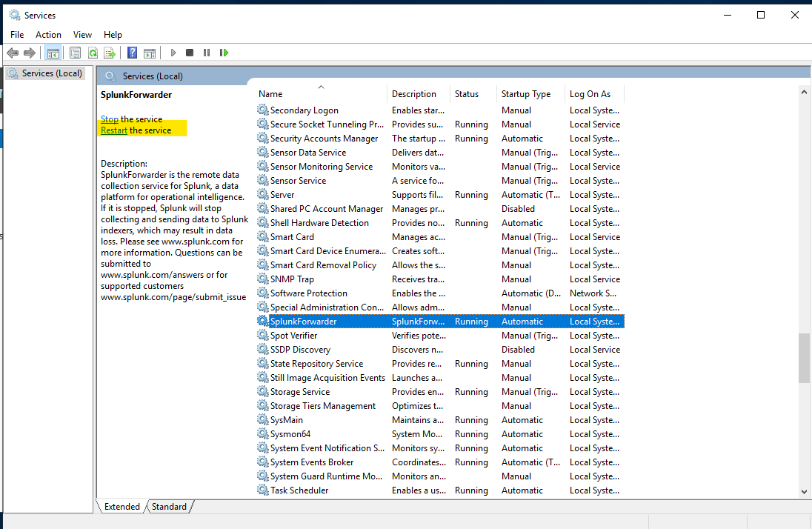Sort by the Description column header
Viewport: 812px width, 529px height.
(419, 94)
